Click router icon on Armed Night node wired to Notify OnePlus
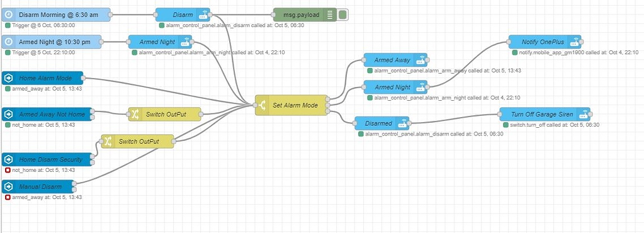644x233 pixels. pyautogui.click(x=421, y=87)
